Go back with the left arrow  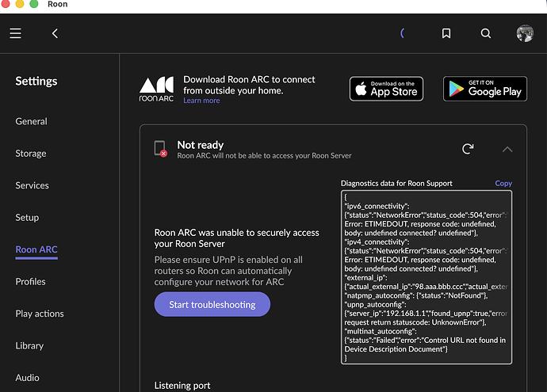(55, 33)
